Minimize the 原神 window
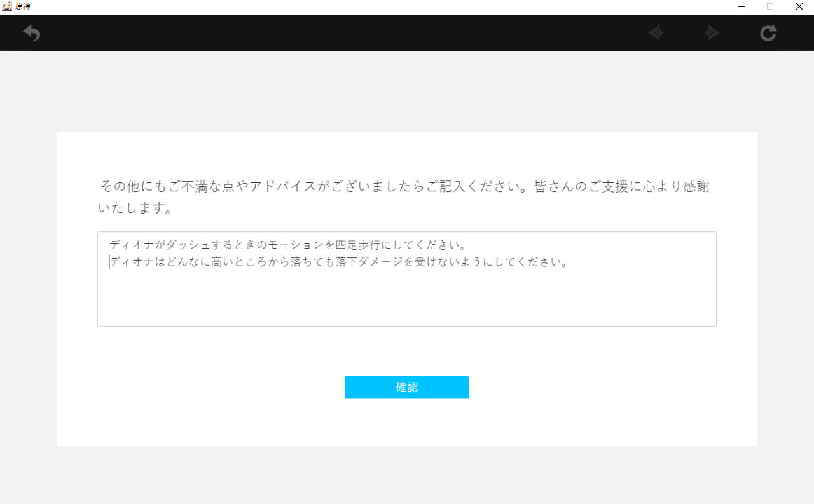The image size is (814, 504). tap(742, 6)
